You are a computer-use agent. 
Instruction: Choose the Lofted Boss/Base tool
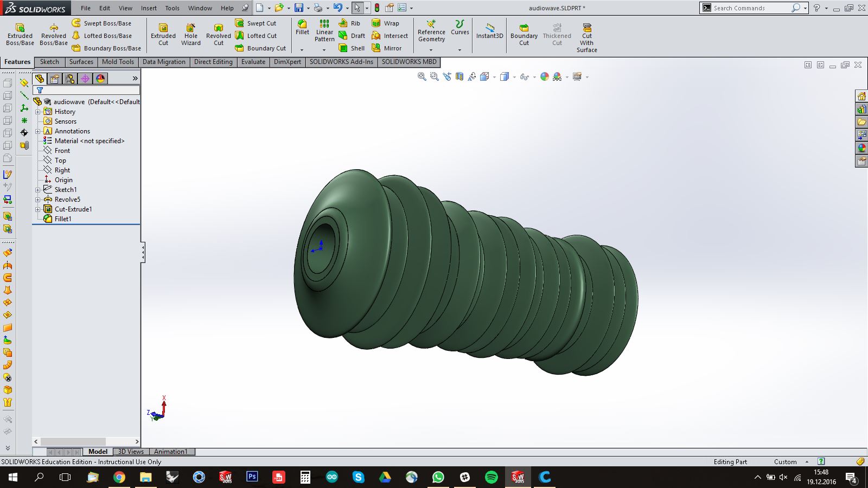pos(102,36)
